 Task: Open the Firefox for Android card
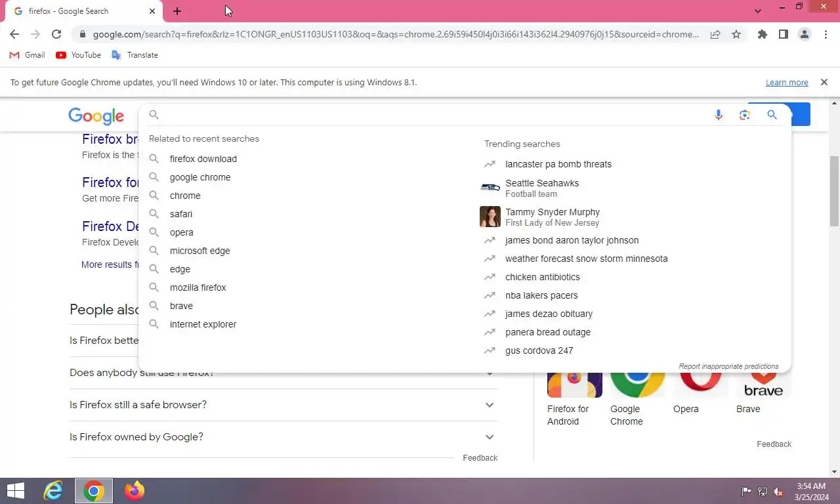click(574, 400)
